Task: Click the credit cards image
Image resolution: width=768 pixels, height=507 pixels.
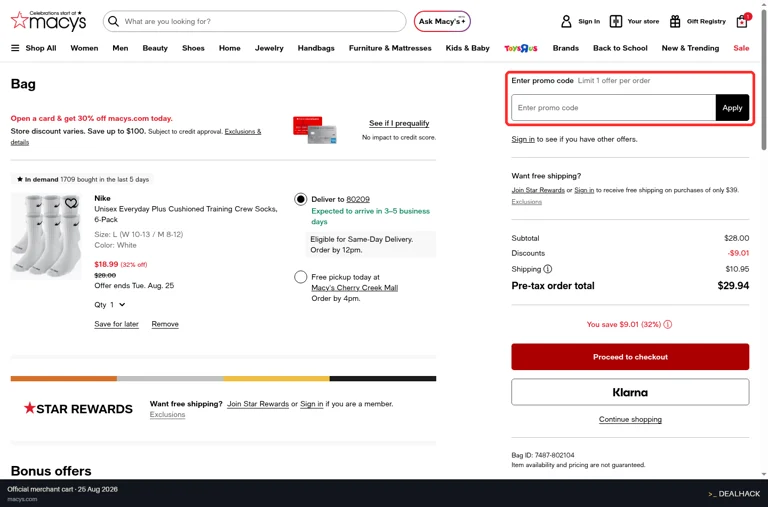Action: [x=314, y=130]
